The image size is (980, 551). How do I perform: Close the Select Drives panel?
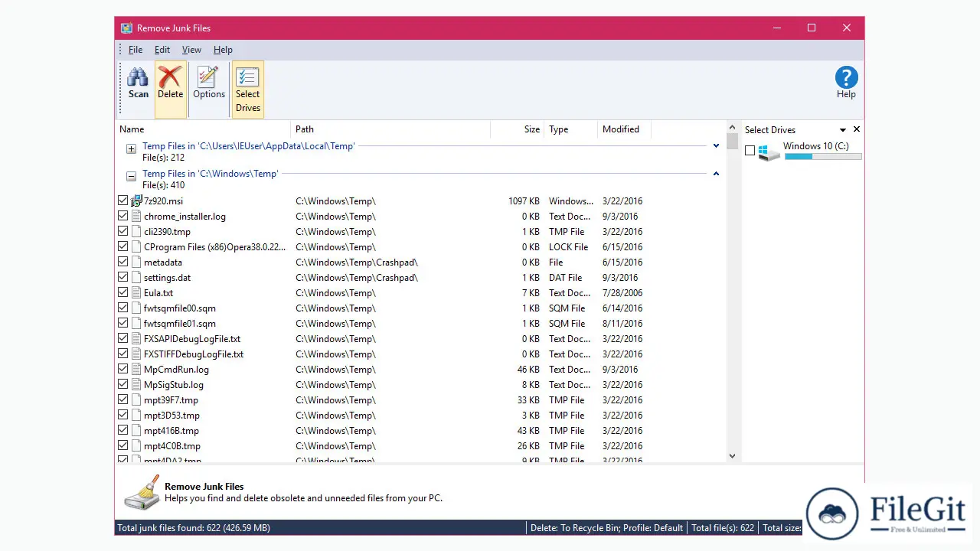(857, 129)
